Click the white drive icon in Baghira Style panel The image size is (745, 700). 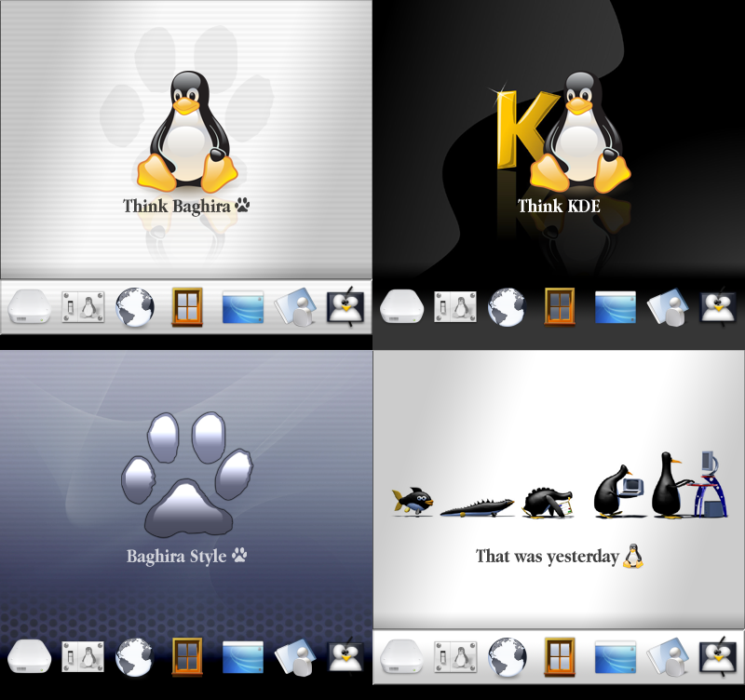(x=30, y=657)
